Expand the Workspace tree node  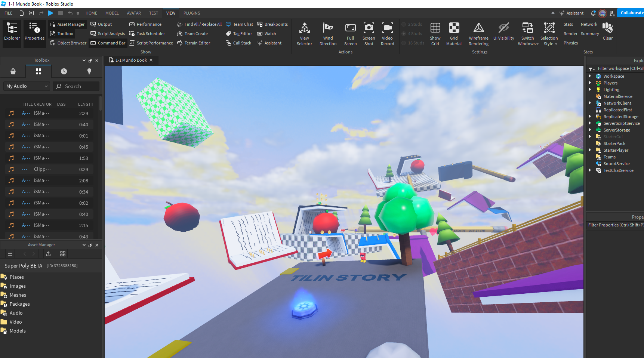pyautogui.click(x=590, y=76)
